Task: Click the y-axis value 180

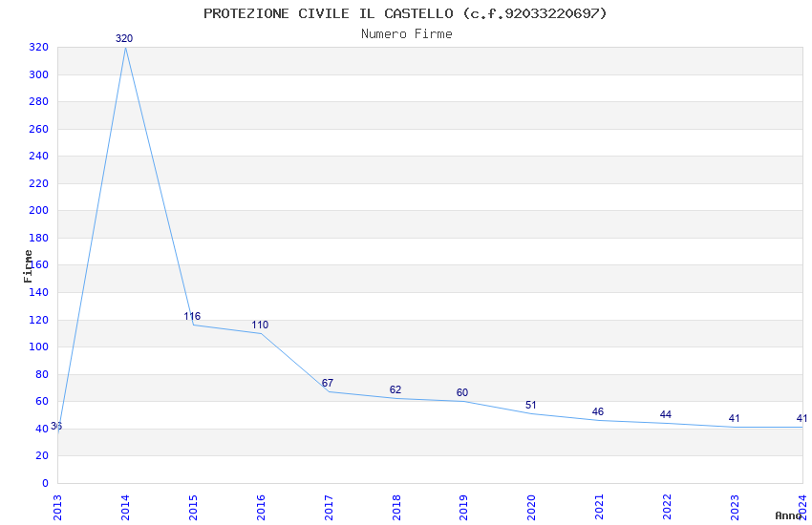Action: (x=39, y=238)
